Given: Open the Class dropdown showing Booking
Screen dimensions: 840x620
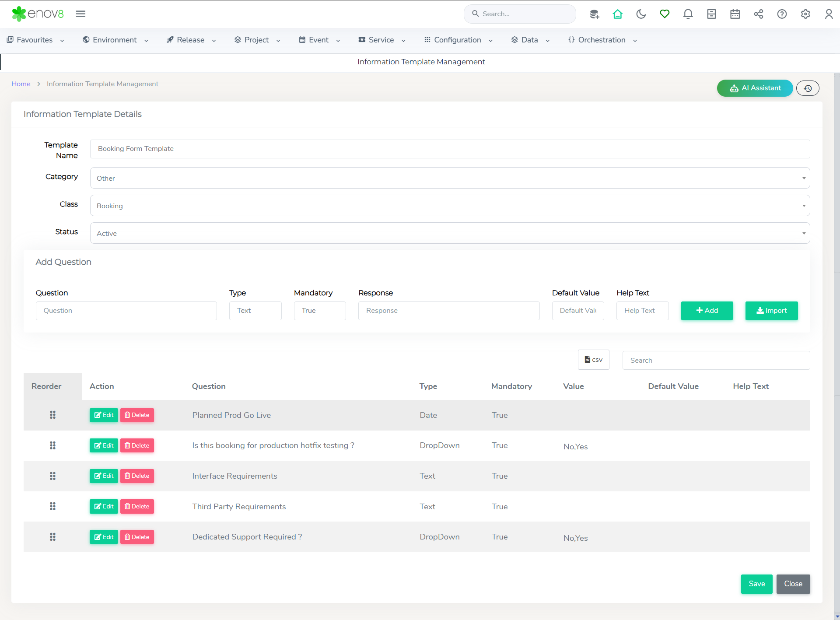Looking at the screenshot, I should pos(450,206).
